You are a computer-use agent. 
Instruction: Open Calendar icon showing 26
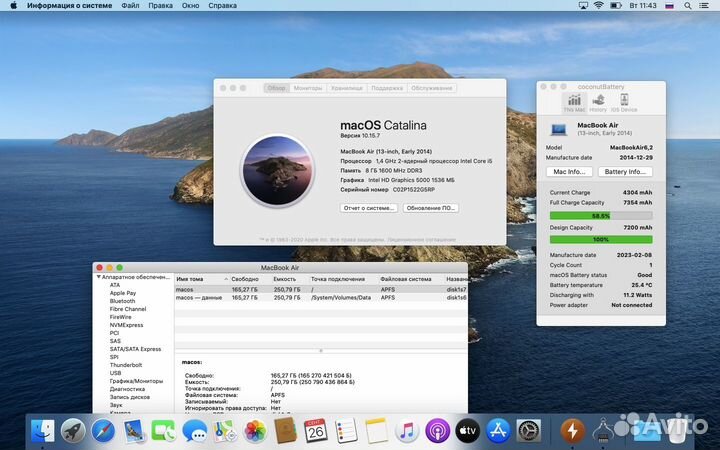point(316,430)
